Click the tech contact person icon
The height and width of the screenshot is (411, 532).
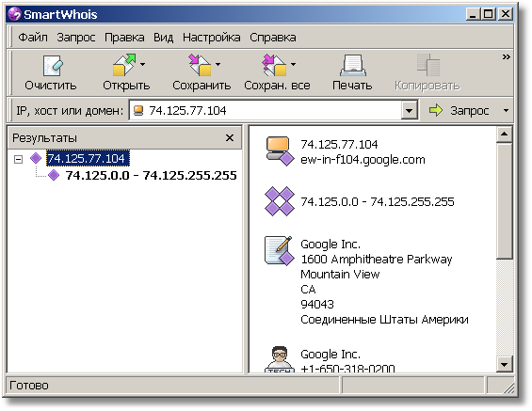(280, 359)
